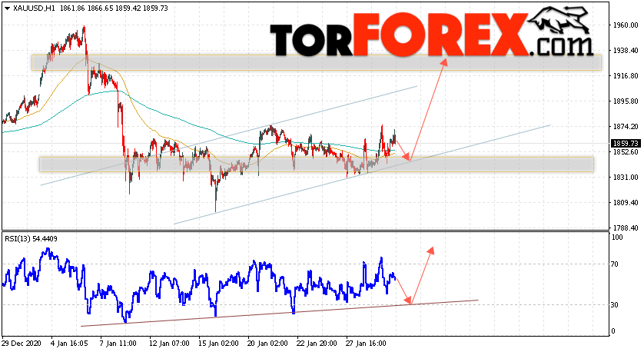Click the 1809.40 price axis label
The height and width of the screenshot is (352, 644).
pos(625,202)
